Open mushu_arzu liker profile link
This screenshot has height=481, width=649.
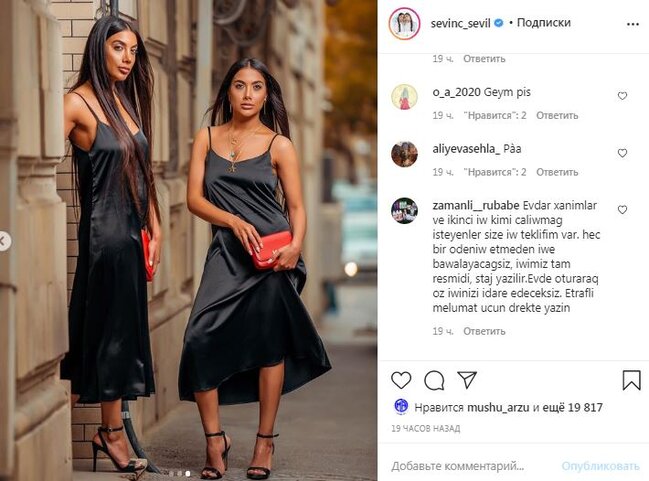[498, 407]
